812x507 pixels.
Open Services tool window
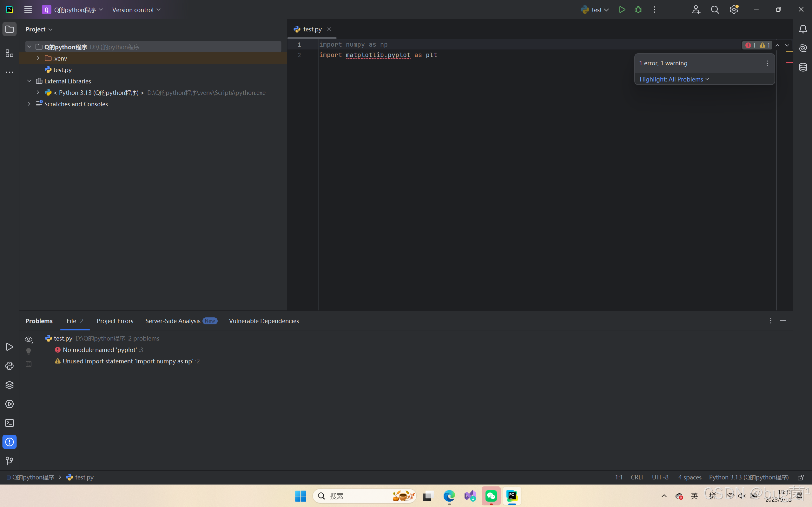10,404
